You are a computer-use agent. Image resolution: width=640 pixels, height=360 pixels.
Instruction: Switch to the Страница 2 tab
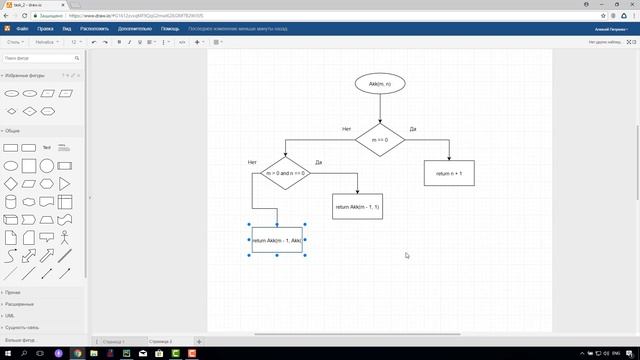coord(160,342)
